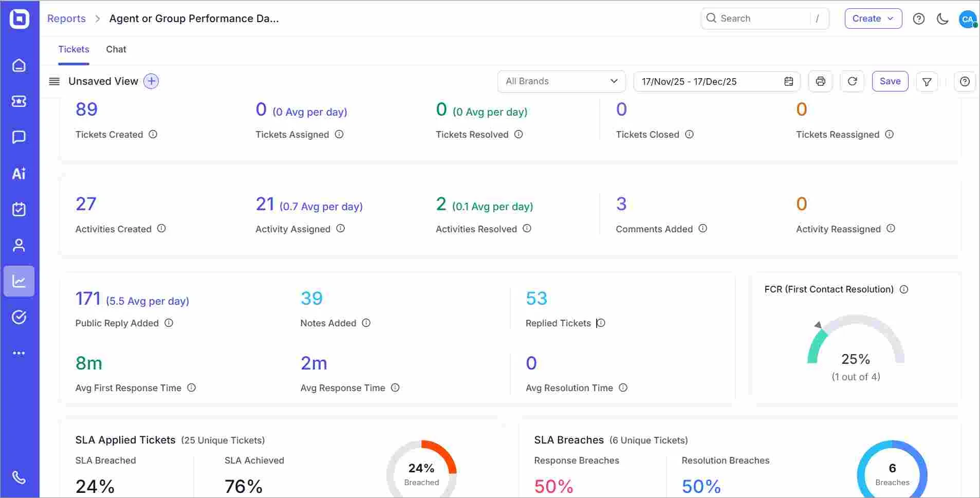This screenshot has width=980, height=498.
Task: Click the 6 Breaches donut chart
Action: click(x=892, y=469)
